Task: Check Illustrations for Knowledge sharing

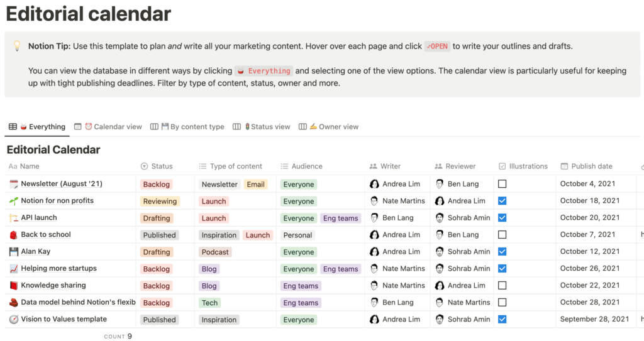Action: click(502, 286)
